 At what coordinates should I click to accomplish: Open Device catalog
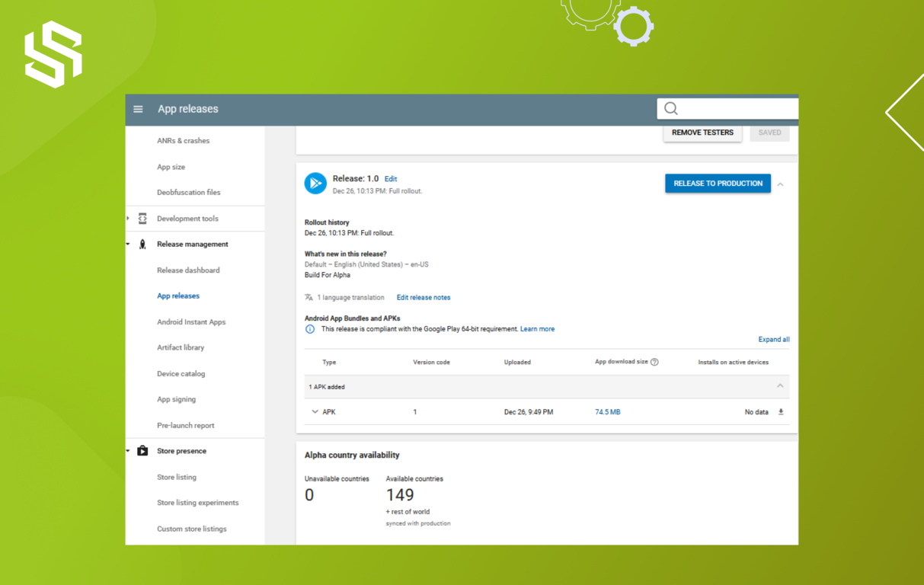(181, 374)
